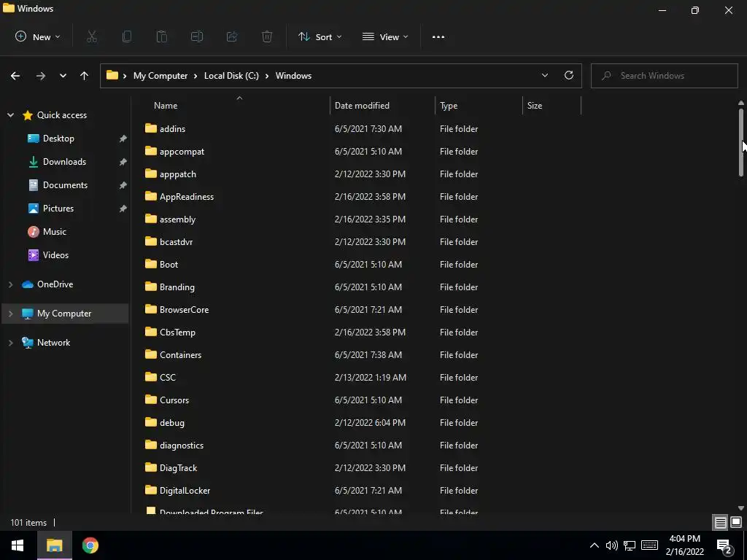Collapse the Quick access tree
Image resolution: width=747 pixels, height=560 pixels.
pos(10,115)
